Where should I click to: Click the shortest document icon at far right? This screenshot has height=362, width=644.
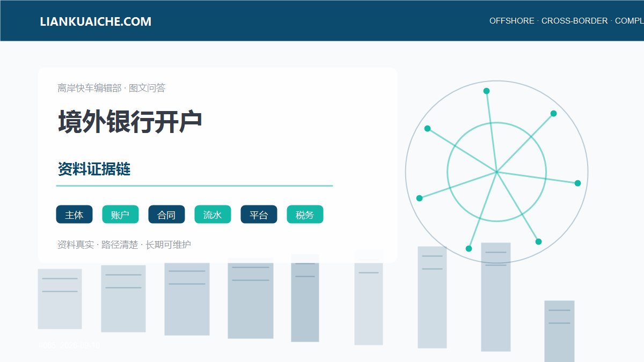point(559,331)
